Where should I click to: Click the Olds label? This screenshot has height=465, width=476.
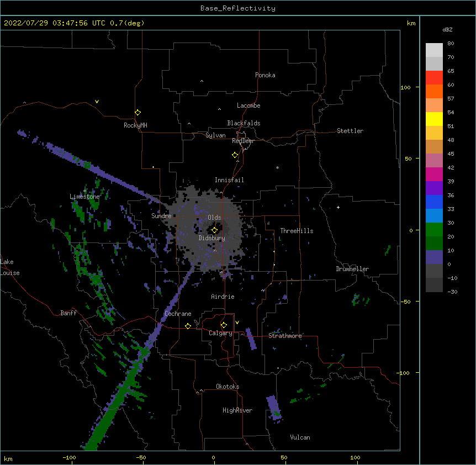click(x=214, y=218)
